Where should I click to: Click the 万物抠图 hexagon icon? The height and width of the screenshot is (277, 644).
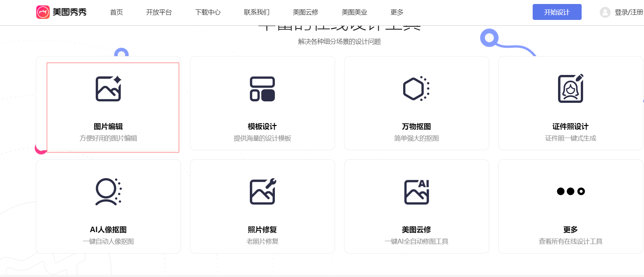[416, 88]
